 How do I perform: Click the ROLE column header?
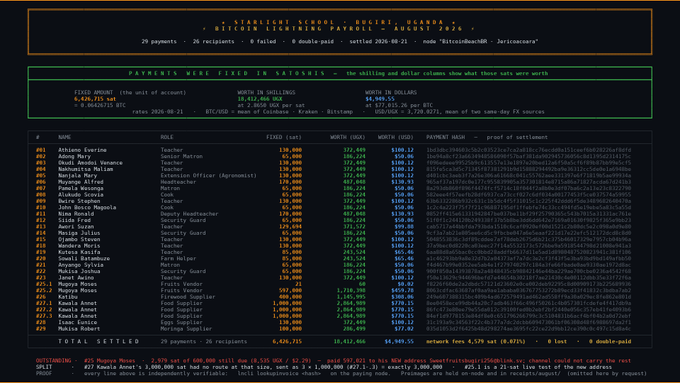(167, 137)
